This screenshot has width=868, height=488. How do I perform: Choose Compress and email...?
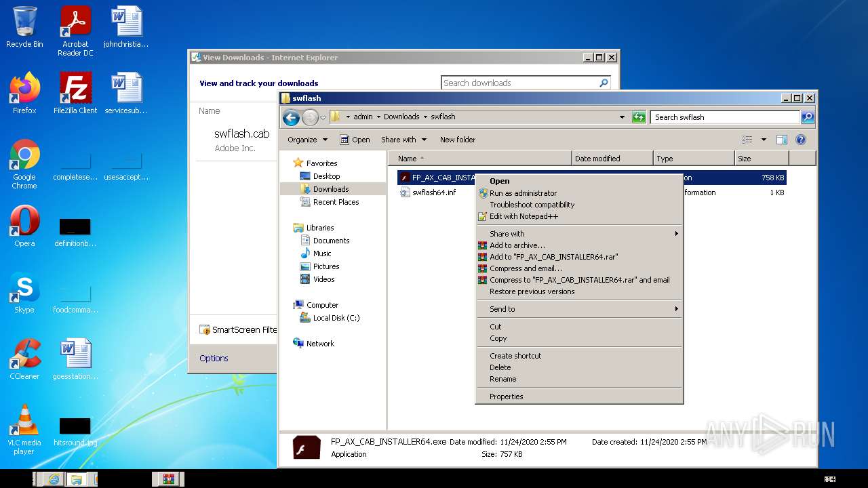pyautogui.click(x=579, y=268)
